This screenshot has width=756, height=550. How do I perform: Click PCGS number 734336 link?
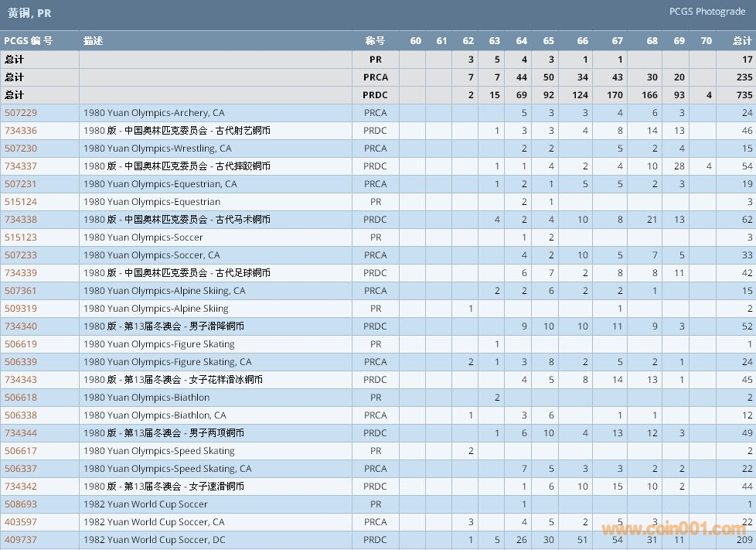click(x=21, y=131)
